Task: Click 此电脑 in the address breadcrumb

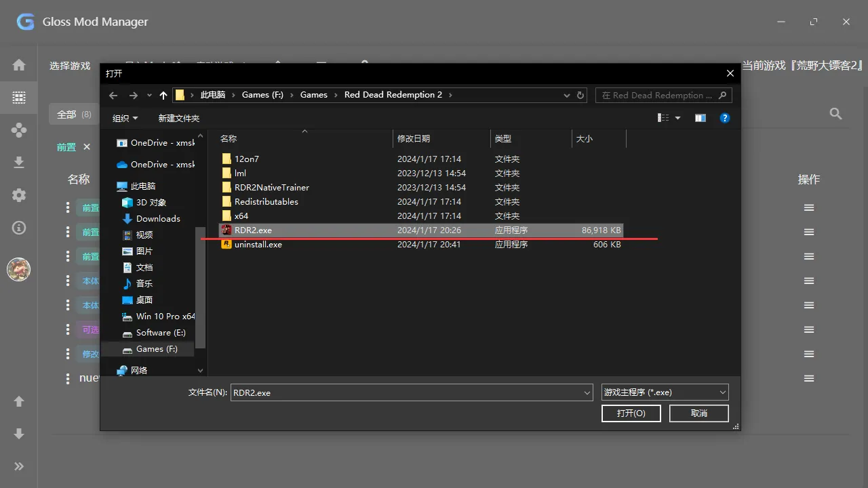Action: (x=213, y=95)
